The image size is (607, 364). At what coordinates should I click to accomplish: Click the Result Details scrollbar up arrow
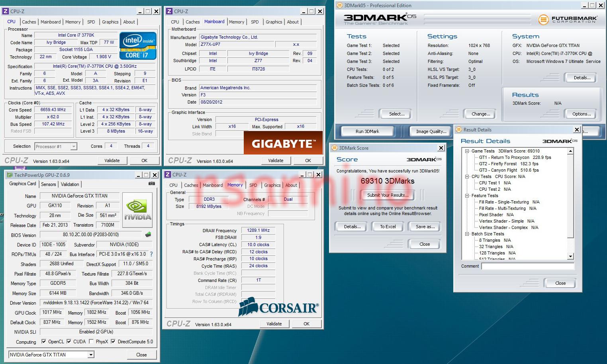570,151
